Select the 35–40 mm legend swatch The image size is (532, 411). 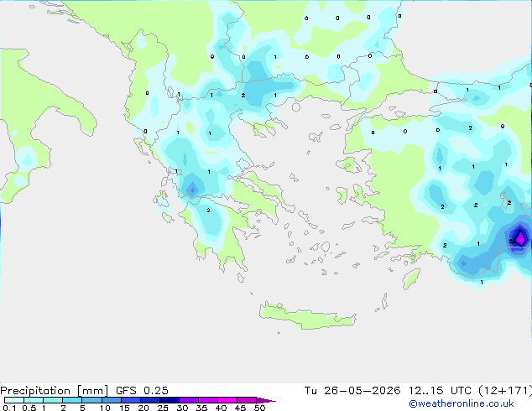coord(207,400)
